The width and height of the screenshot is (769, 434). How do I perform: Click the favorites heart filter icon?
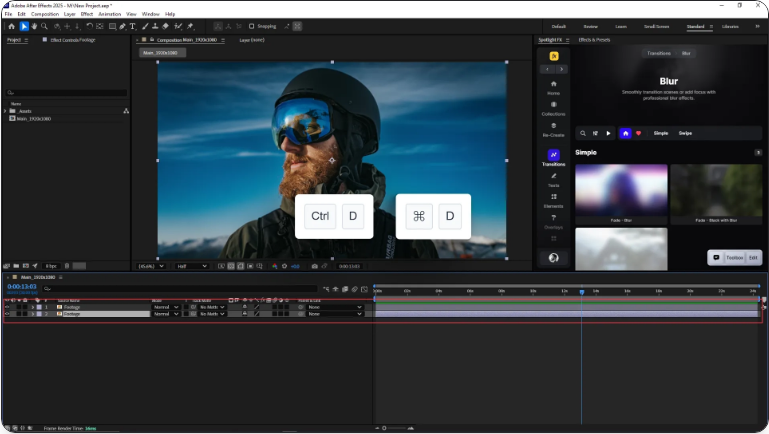pyautogui.click(x=638, y=132)
